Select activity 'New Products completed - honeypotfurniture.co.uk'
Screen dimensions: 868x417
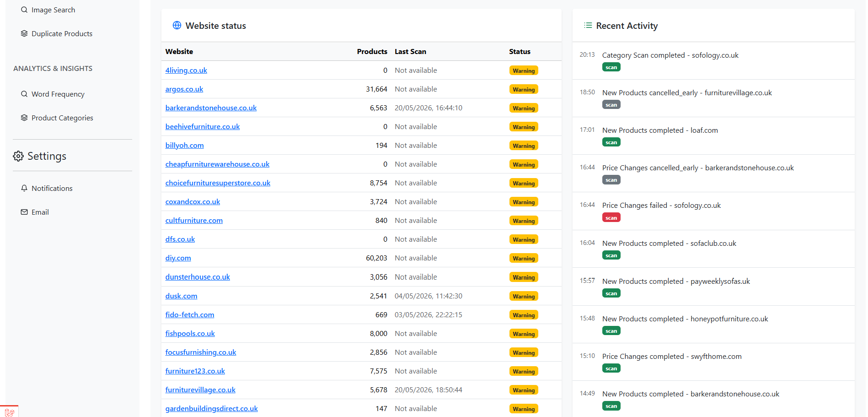point(685,319)
